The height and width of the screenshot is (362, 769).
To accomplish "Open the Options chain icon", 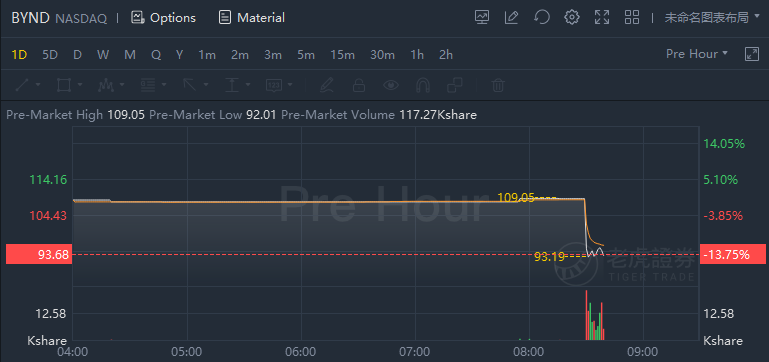I will (x=137, y=18).
